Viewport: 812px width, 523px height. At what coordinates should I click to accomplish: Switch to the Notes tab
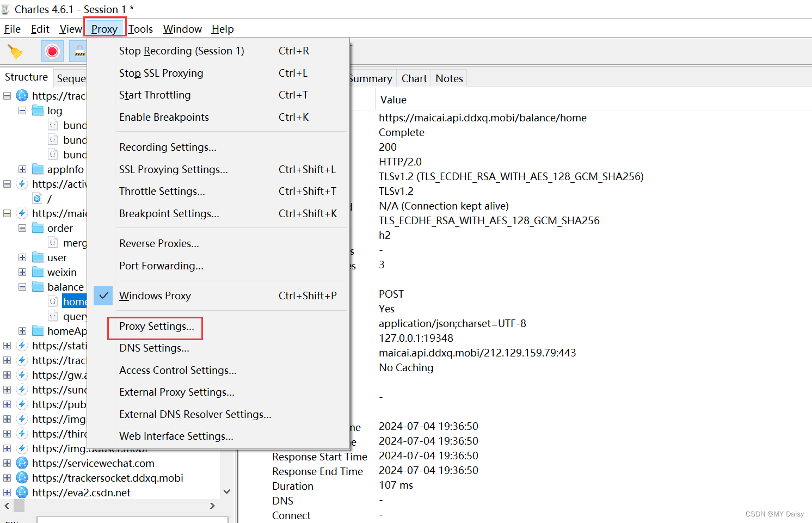coord(449,78)
